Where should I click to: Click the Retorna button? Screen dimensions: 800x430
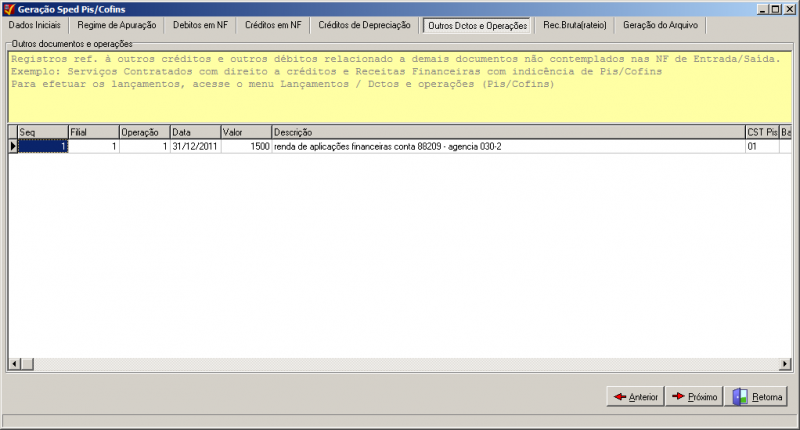[757, 396]
